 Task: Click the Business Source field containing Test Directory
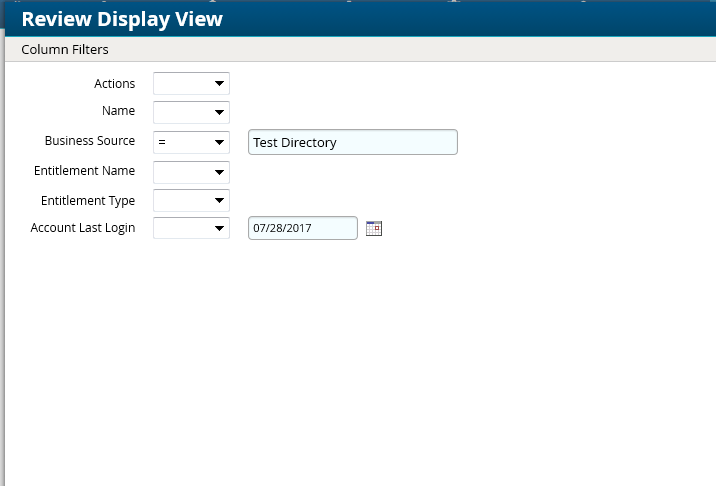pos(352,143)
